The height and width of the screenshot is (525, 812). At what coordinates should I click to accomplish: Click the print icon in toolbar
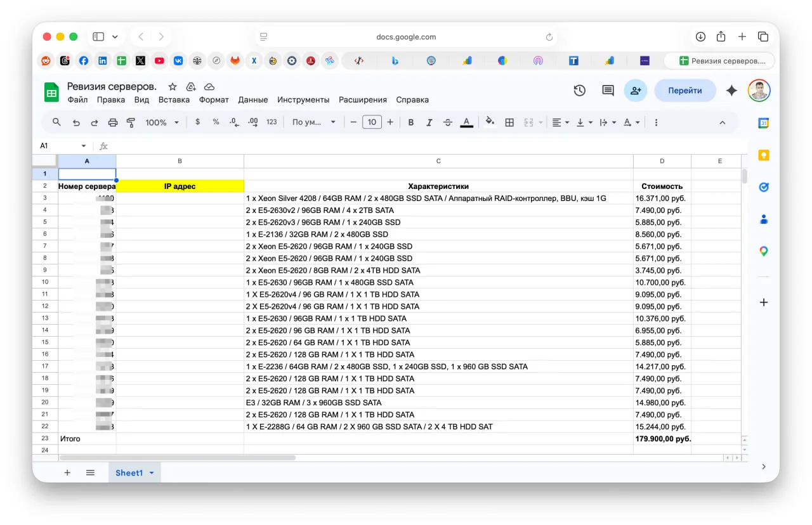113,122
